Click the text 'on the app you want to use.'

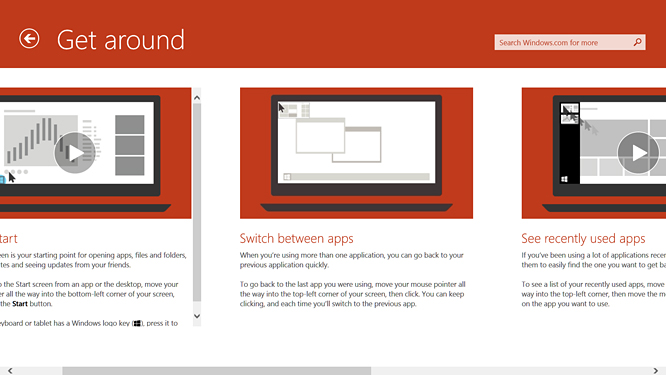coord(565,304)
